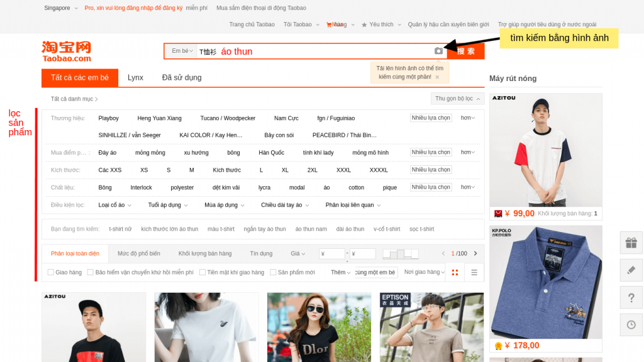This screenshot has height=362, width=644.
Task: Close the image upload tooltip
Action: point(437,77)
